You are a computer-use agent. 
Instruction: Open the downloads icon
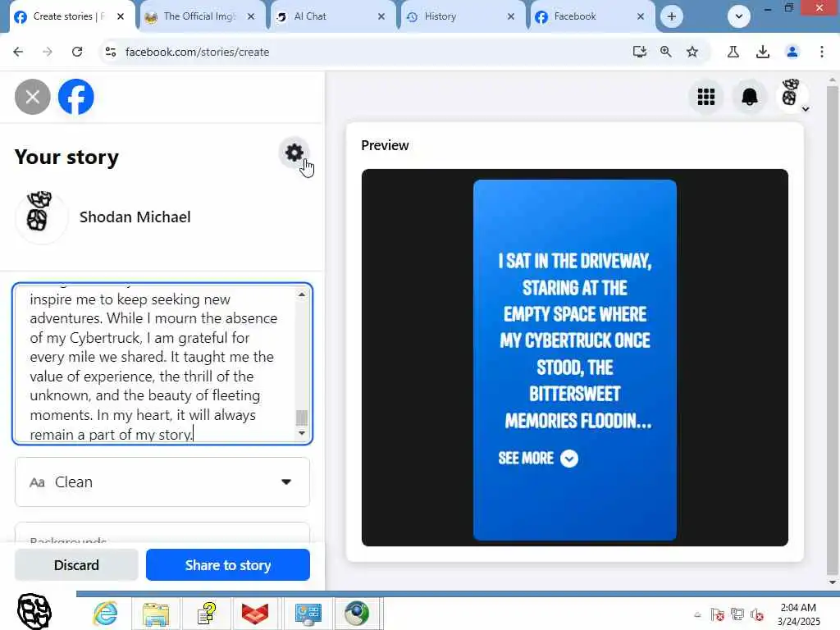pyautogui.click(x=762, y=52)
